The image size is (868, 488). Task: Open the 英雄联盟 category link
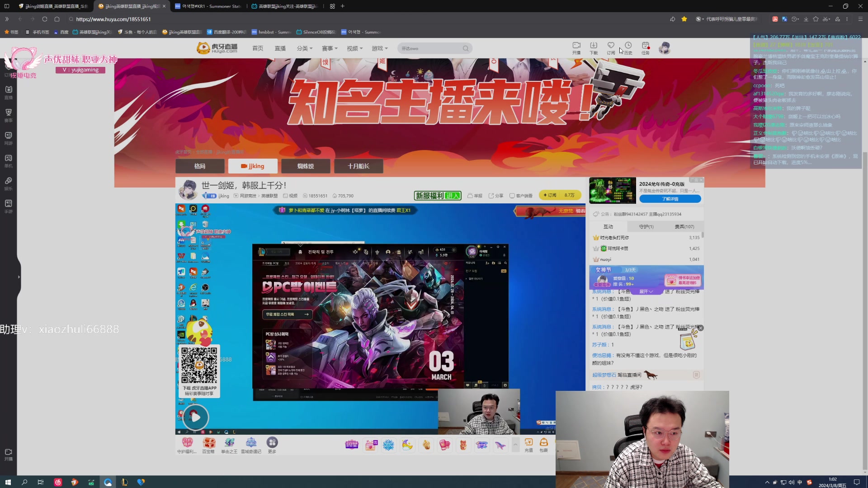pos(269,196)
